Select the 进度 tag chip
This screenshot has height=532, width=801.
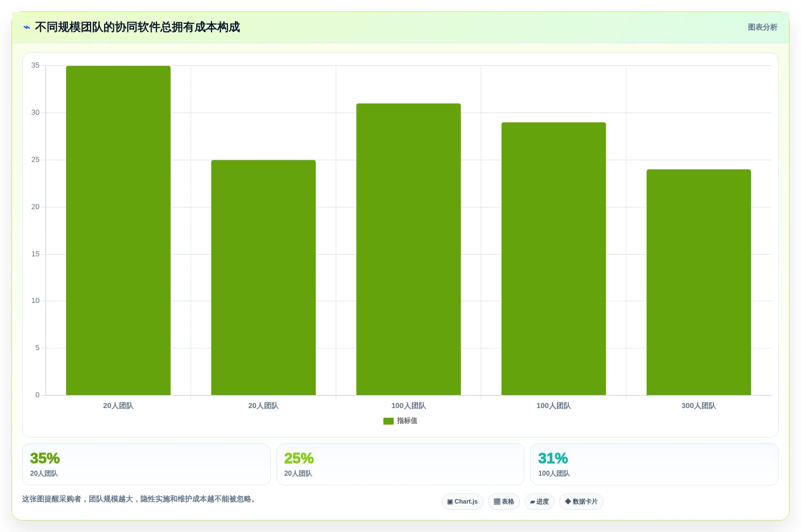coord(539,502)
